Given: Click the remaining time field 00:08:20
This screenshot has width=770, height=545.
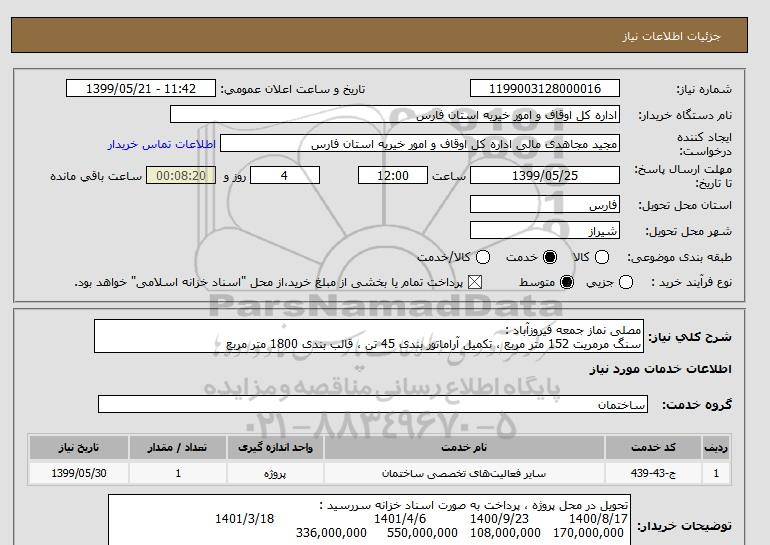Looking at the screenshot, I should point(181,175).
